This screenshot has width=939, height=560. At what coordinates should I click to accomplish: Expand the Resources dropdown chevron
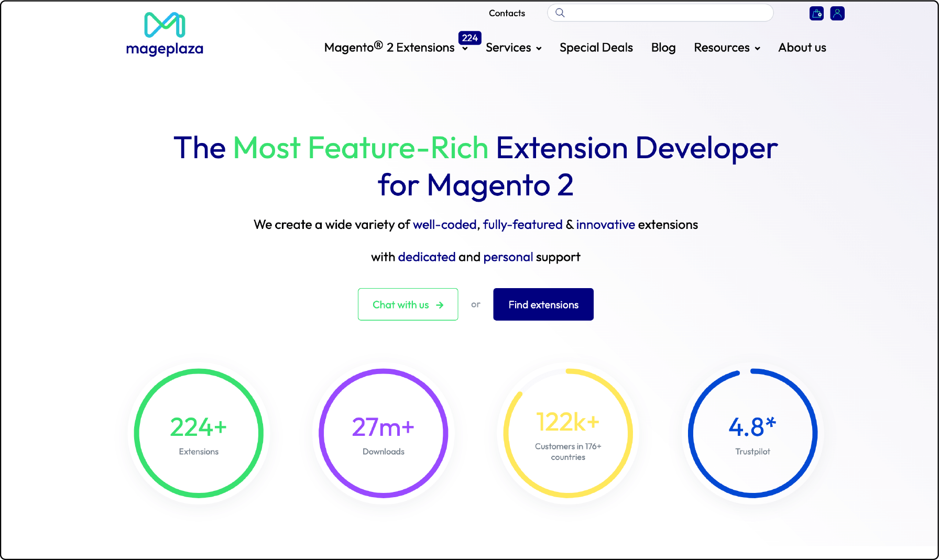(x=757, y=49)
